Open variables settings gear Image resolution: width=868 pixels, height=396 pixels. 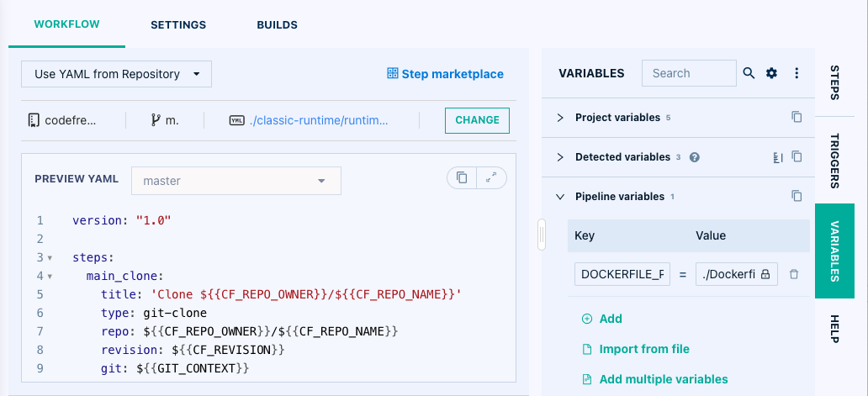click(x=772, y=73)
